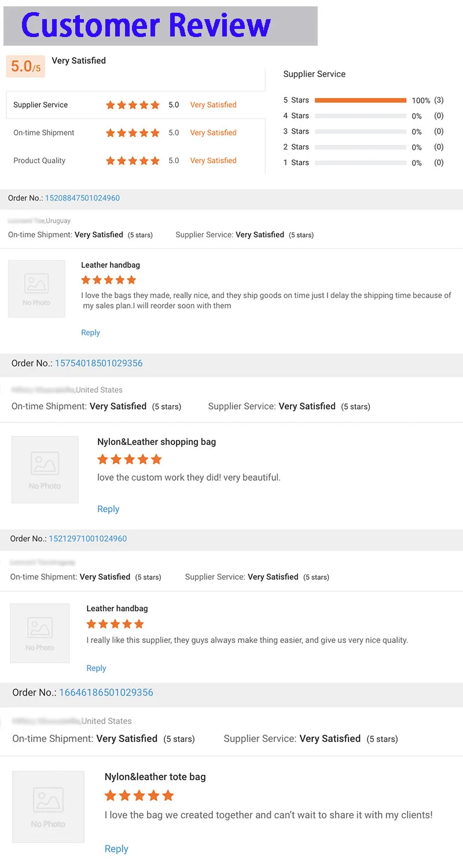Image resolution: width=463 pixels, height=868 pixels.
Task: Click the first star of the Nylon&leather tote bag review
Action: coord(110,795)
